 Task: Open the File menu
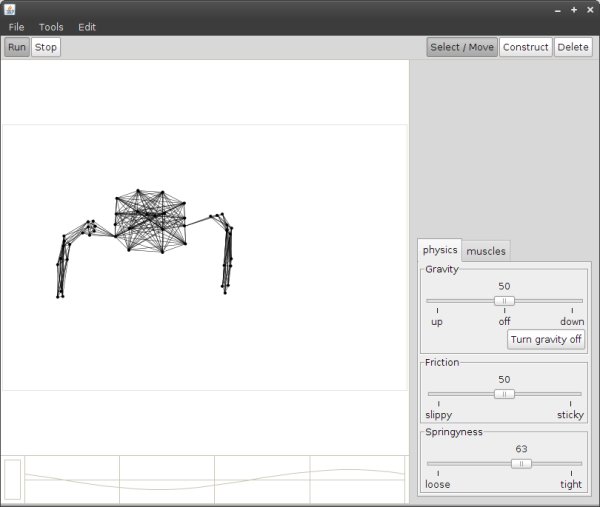point(16,27)
